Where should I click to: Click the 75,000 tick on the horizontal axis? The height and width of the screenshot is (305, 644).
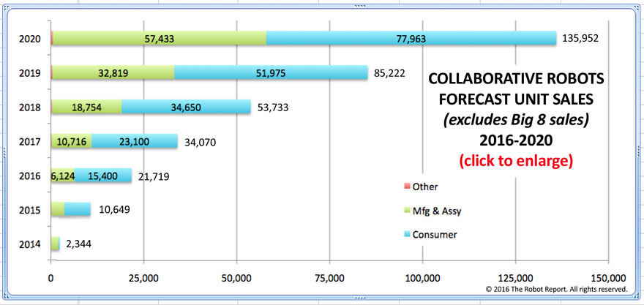pos(329,277)
